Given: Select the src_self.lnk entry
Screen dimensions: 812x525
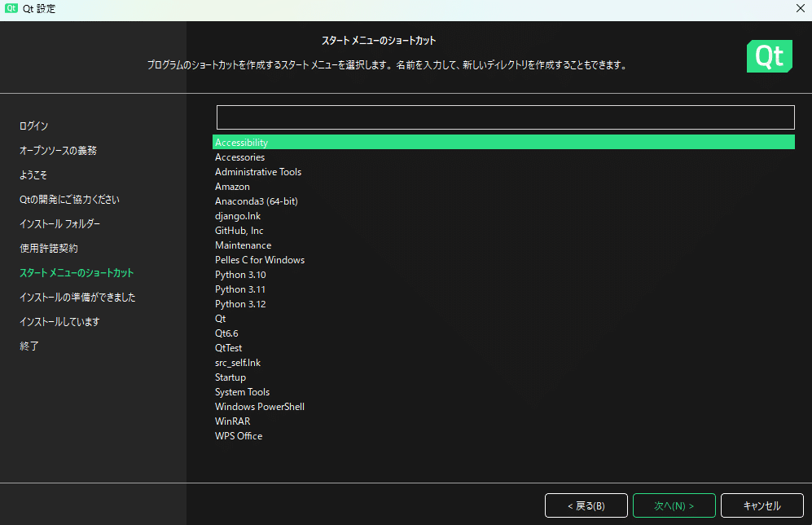Looking at the screenshot, I should (x=503, y=362).
